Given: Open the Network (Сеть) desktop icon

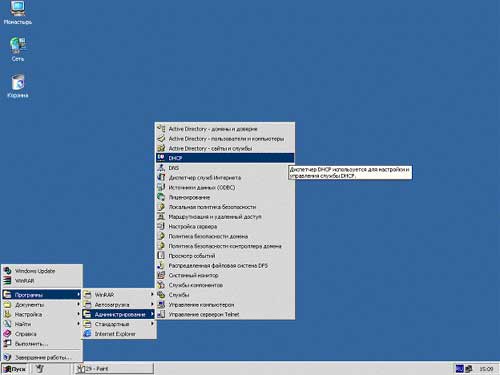Looking at the screenshot, I should tap(18, 45).
